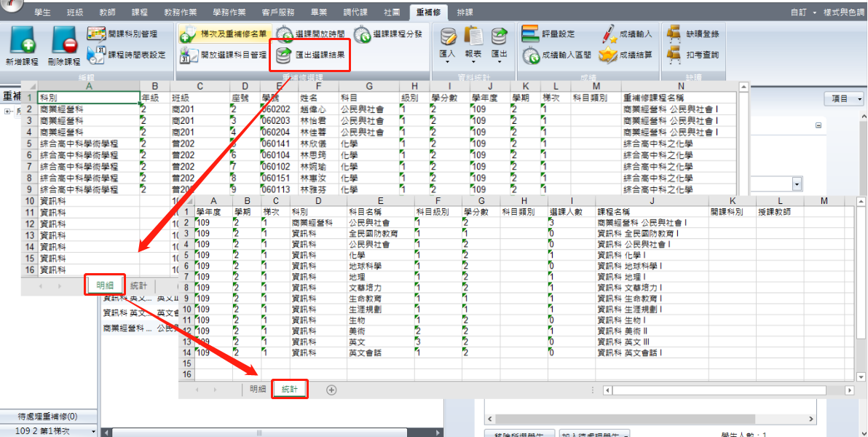Click 成績輸入 grade entry icon
Screen dimensions: 868x437
point(627,34)
